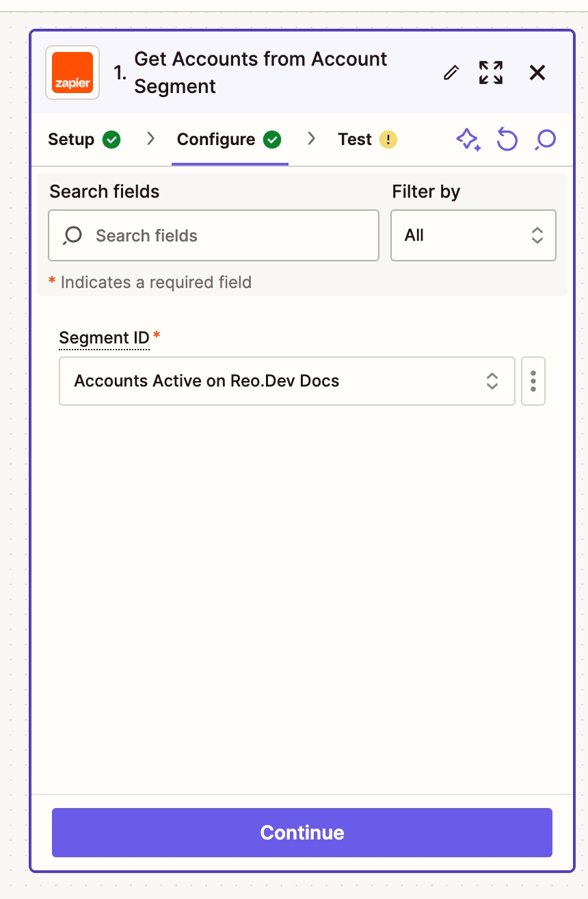
Task: Go to the Test tab
Action: pyautogui.click(x=355, y=140)
